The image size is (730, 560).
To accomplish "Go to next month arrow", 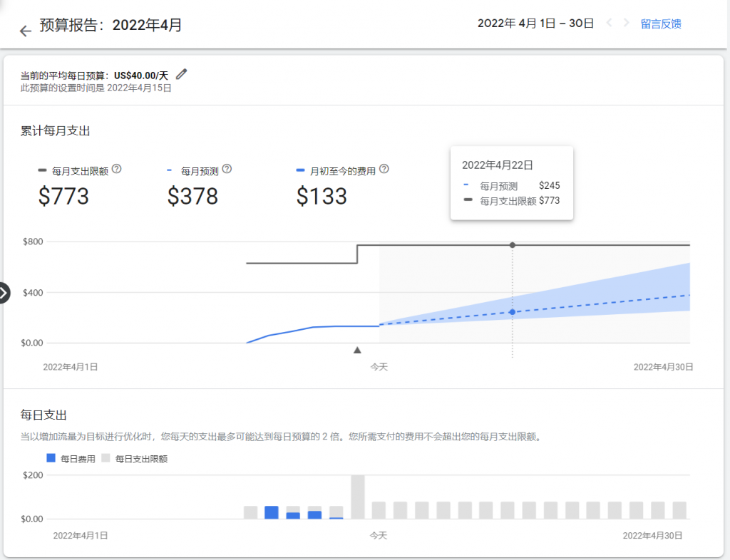I will click(x=626, y=23).
